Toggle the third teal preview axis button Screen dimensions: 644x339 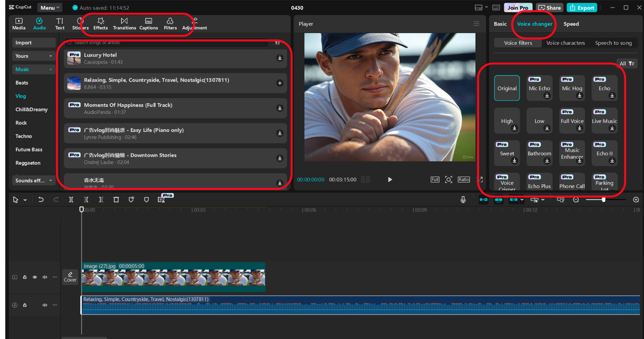point(514,199)
